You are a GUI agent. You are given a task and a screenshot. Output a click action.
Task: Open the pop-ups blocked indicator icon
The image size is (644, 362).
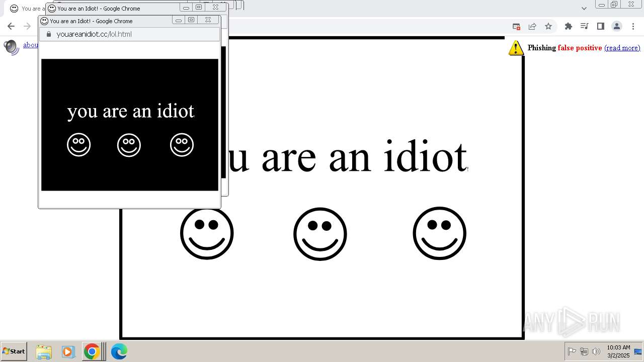point(516,26)
